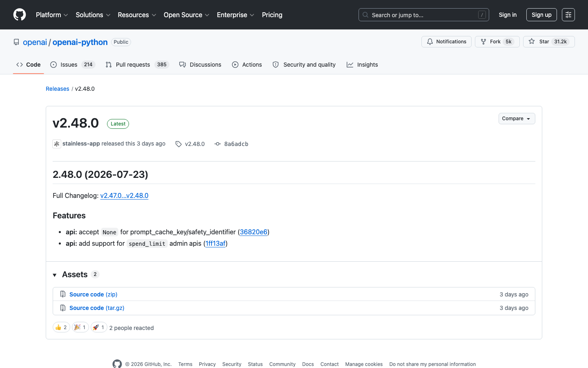Click the Sign in link
Viewport: 588px width, 368px height.
(508, 15)
